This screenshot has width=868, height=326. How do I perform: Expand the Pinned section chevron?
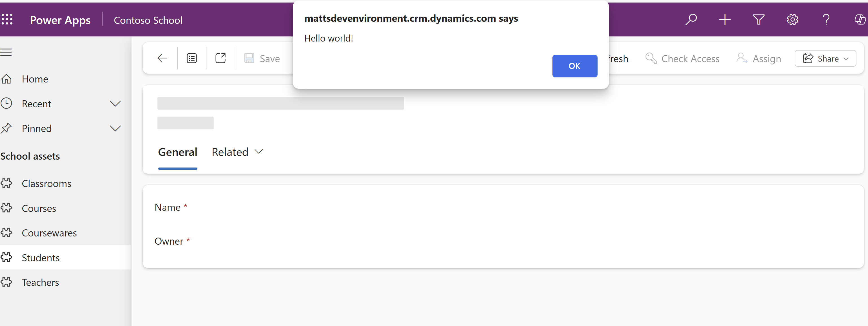(x=115, y=128)
